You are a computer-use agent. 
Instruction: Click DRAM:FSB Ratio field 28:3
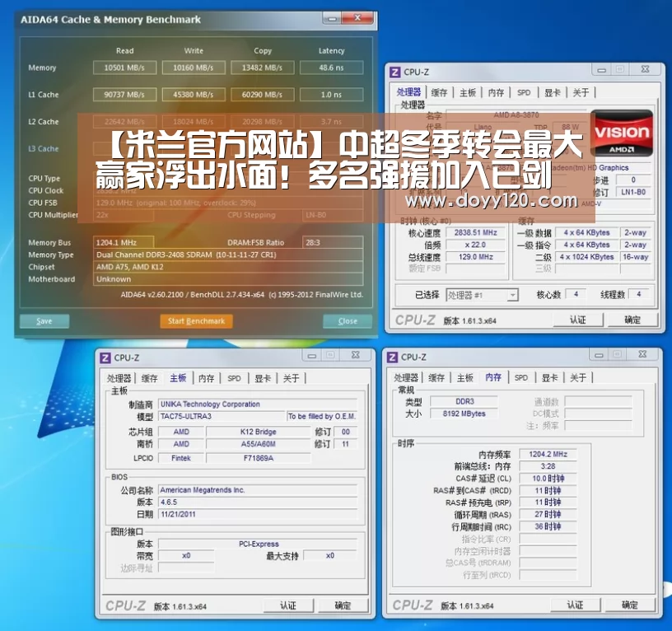coord(333,243)
